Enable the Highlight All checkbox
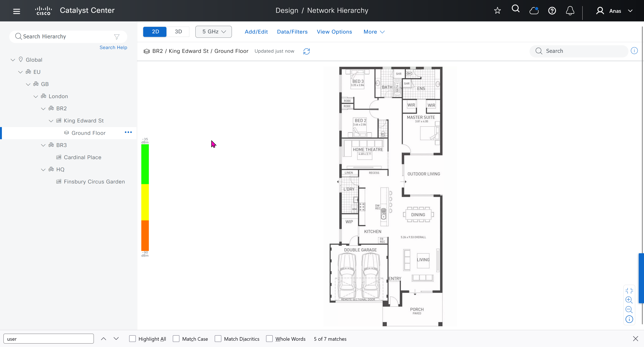The width and height of the screenshot is (644, 347). 132,339
